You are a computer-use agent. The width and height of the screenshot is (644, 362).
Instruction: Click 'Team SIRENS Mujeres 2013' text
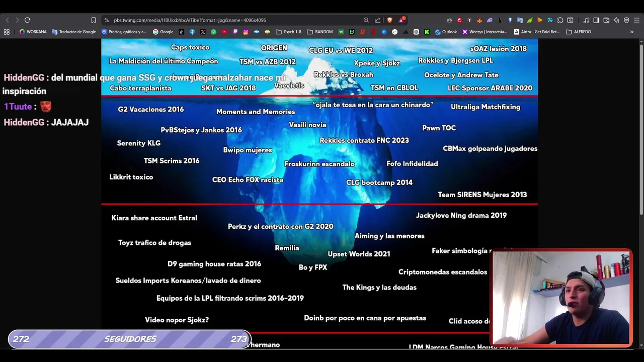pyautogui.click(x=482, y=195)
